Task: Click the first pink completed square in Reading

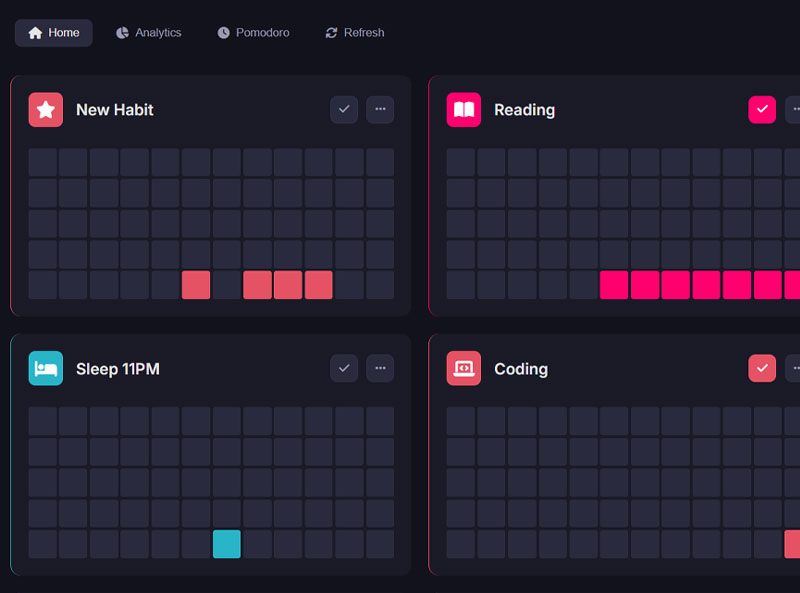Action: coord(613,285)
